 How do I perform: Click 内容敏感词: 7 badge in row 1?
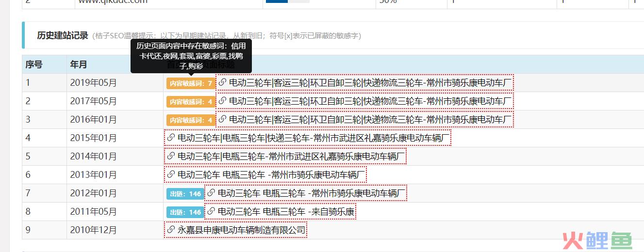click(191, 83)
